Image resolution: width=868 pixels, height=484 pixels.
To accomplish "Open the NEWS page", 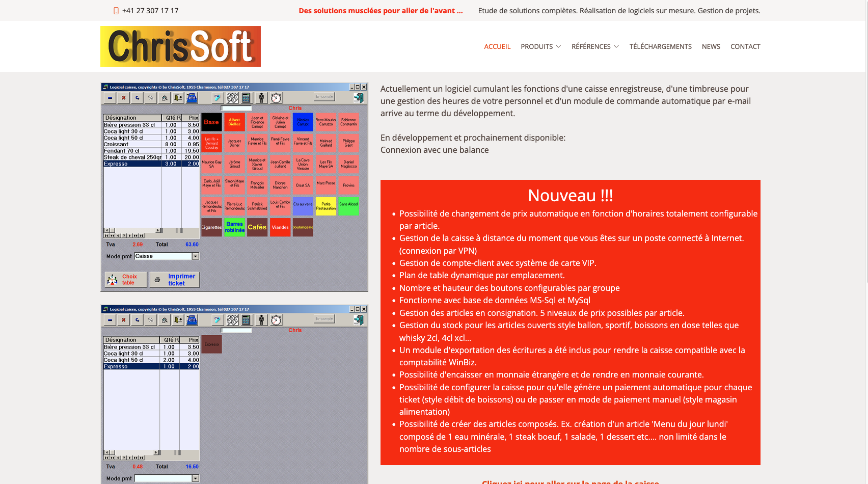I will 711,46.
